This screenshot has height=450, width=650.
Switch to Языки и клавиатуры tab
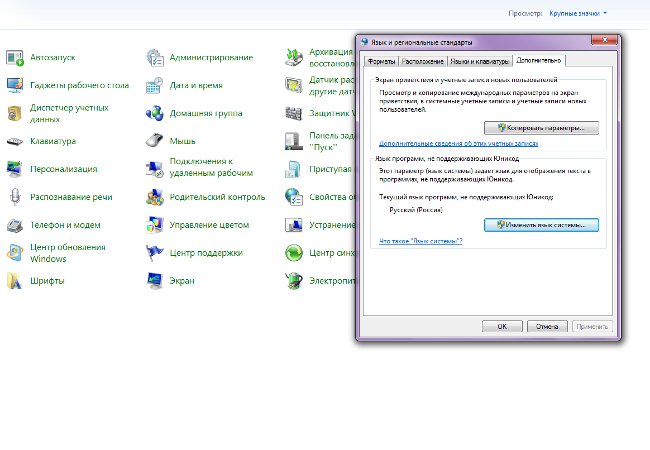(479, 61)
